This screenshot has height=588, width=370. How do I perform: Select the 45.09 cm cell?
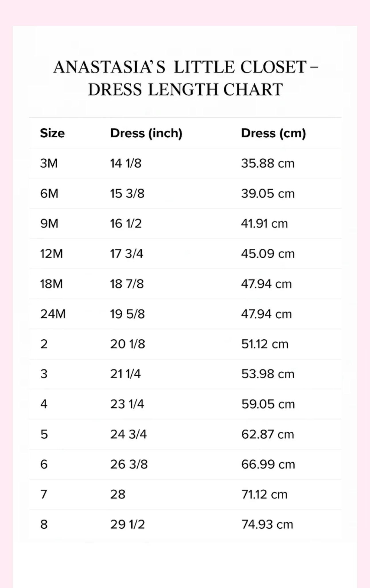[x=268, y=254]
